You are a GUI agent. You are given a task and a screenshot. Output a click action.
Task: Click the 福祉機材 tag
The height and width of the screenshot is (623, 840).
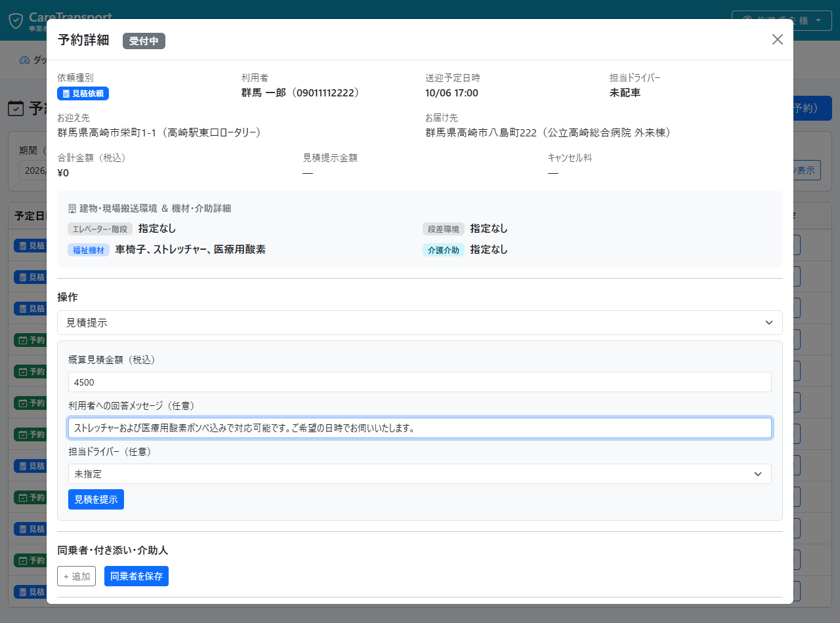[89, 250]
